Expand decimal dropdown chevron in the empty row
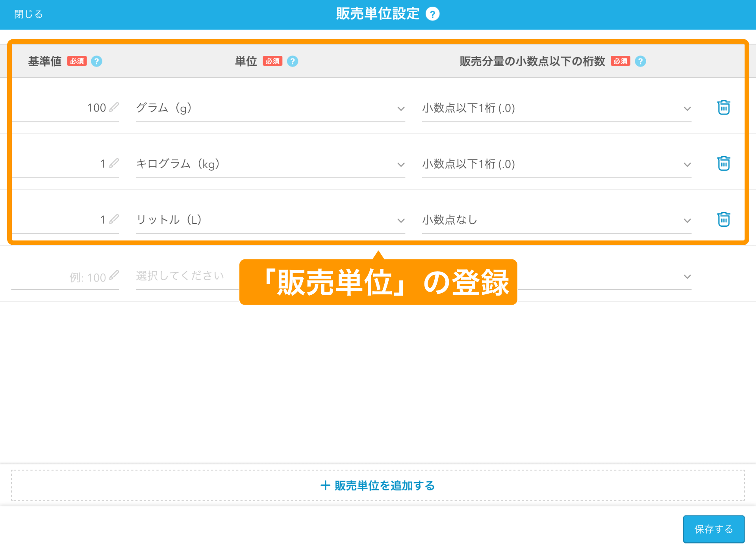Viewport: 756px width, 551px height. coord(687,277)
